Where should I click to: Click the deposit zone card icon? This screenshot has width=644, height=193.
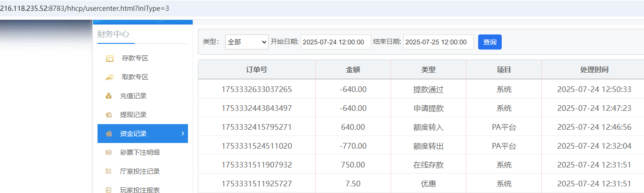tap(109, 59)
